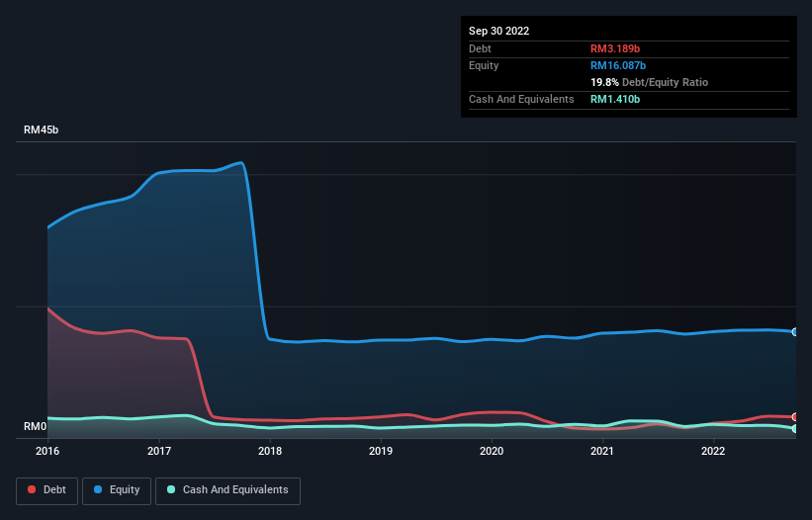Click the tooltip Debt row label

click(x=480, y=48)
